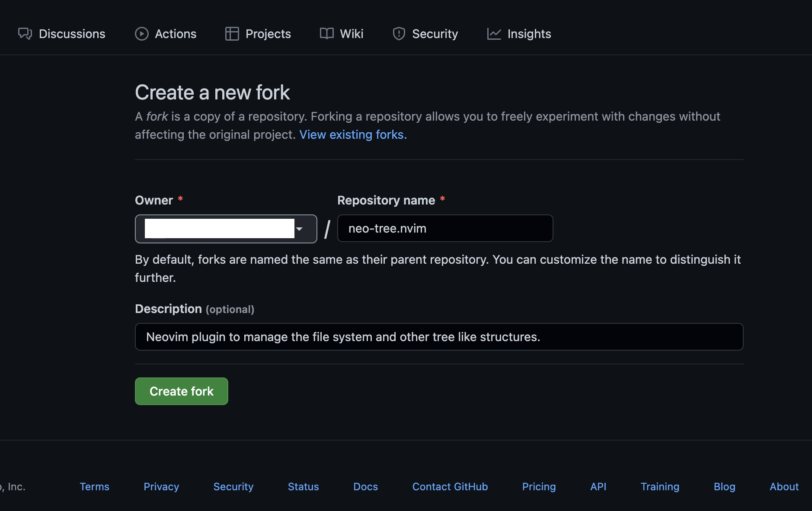Check the Status footer link

304,487
